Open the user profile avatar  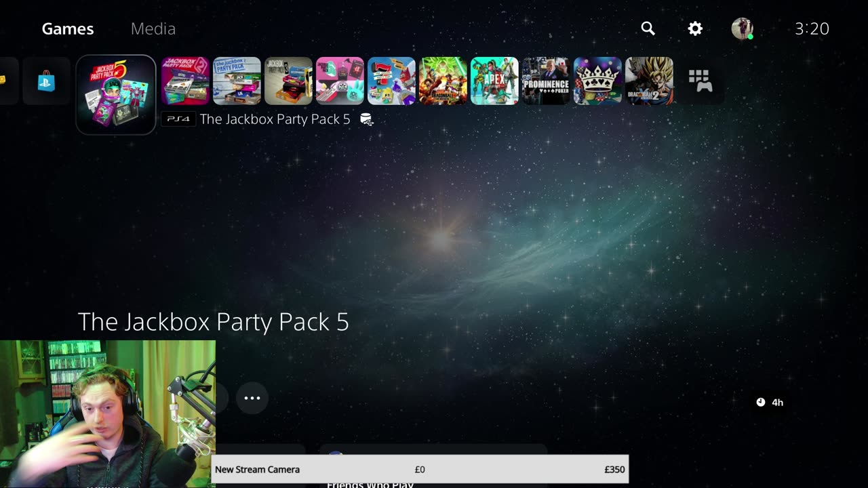[x=742, y=28]
